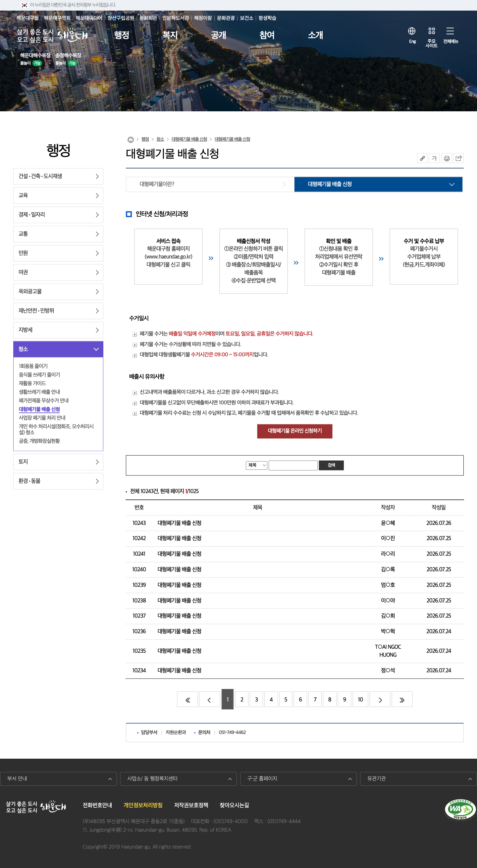Screen dimensions: 477x868
Task: Collapse the 청소 sidebar section
Action: pyautogui.click(x=58, y=350)
